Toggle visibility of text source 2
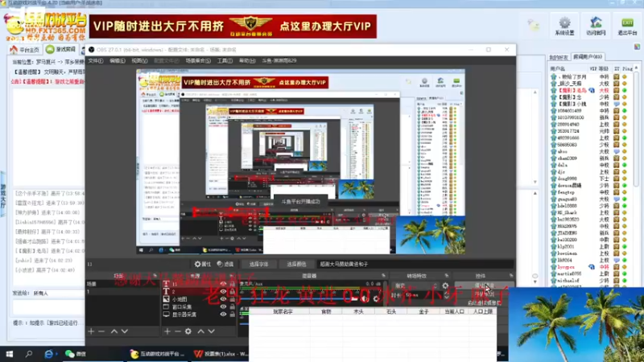This screenshot has height=362, width=644. (223, 291)
